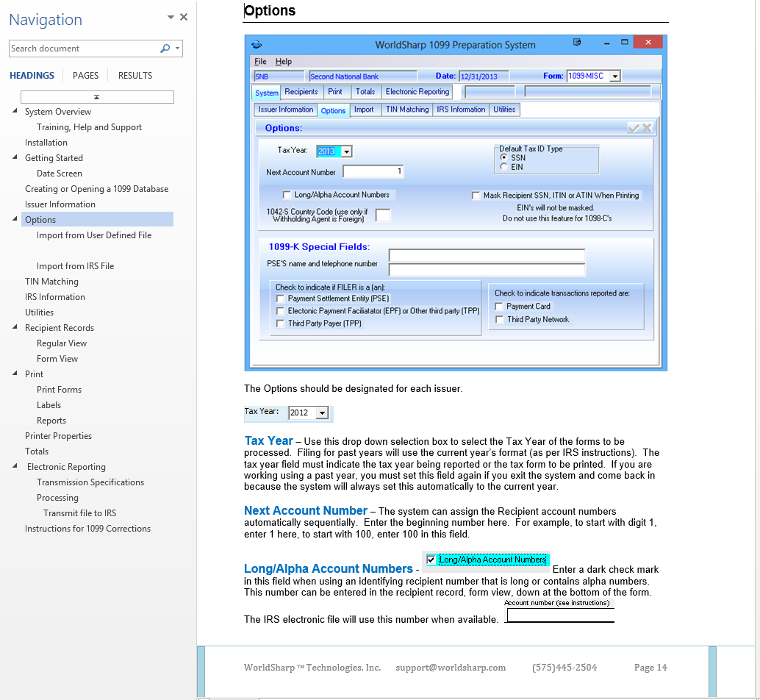Image resolution: width=760 pixels, height=700 pixels.
Task: Jump to Import from IRS File heading
Action: coord(75,266)
